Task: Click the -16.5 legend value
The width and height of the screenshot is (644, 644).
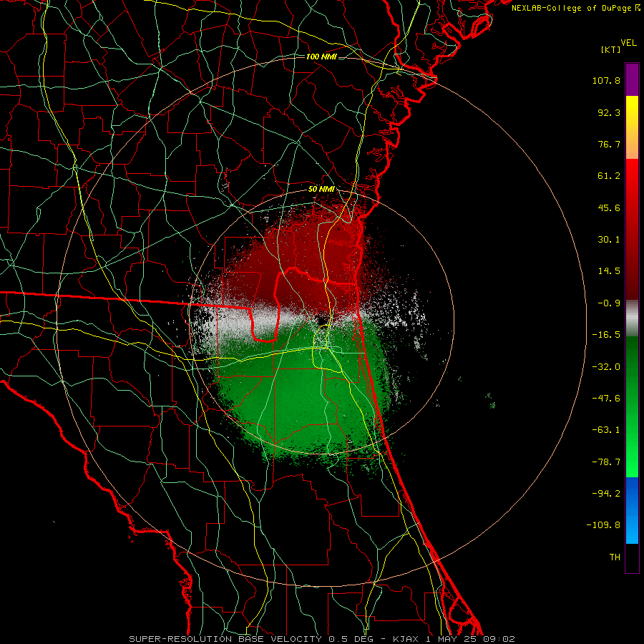Action: (606, 335)
